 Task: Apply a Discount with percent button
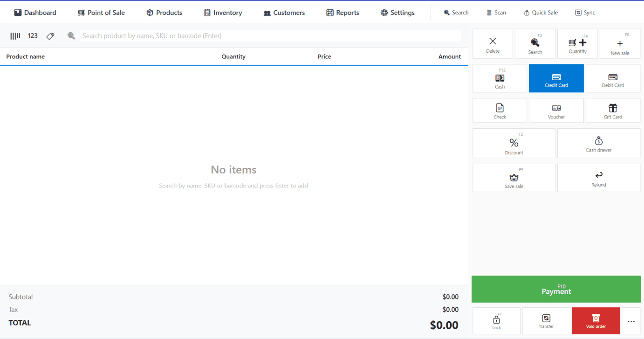click(x=514, y=144)
